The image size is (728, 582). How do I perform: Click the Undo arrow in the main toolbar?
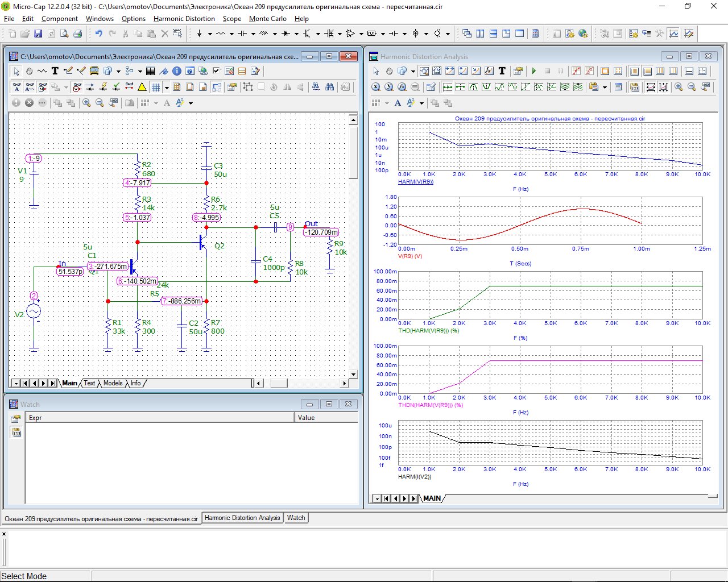(98, 34)
